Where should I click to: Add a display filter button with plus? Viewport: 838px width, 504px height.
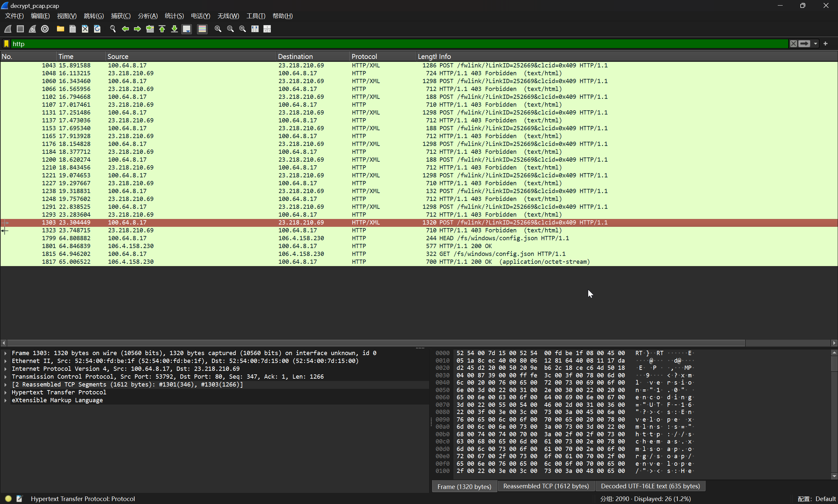(826, 44)
